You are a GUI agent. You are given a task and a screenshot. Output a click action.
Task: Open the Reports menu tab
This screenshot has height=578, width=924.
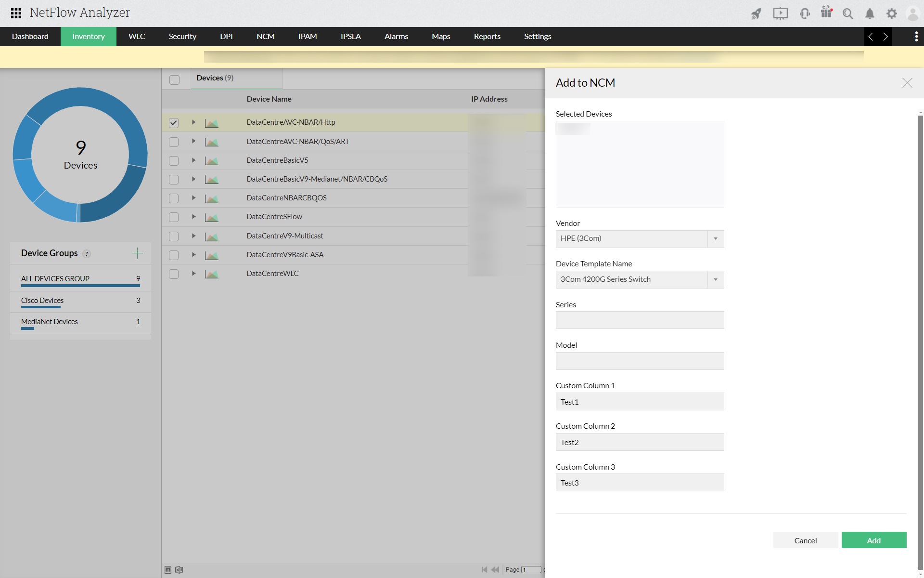point(487,37)
